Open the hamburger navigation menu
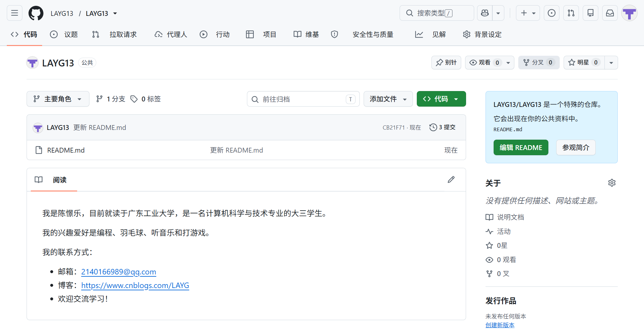This screenshot has height=336, width=644. (15, 13)
